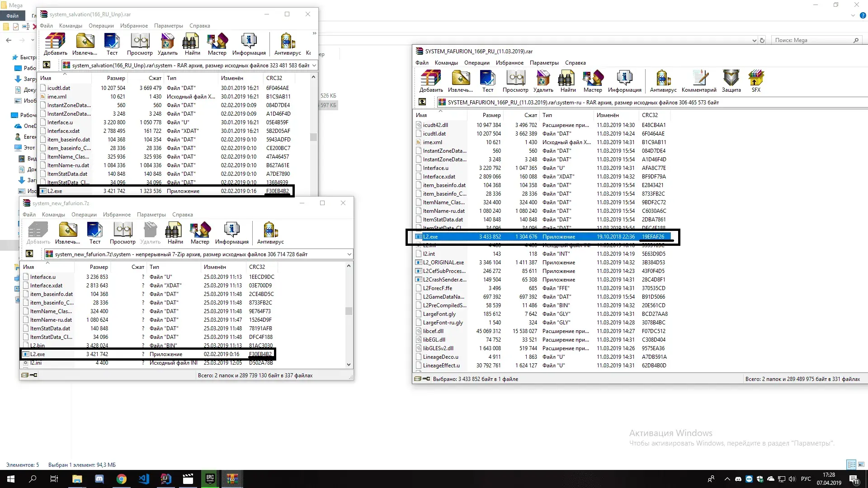Open Файл menu in system_salvation window
Screen dimensions: 868x488
point(46,26)
